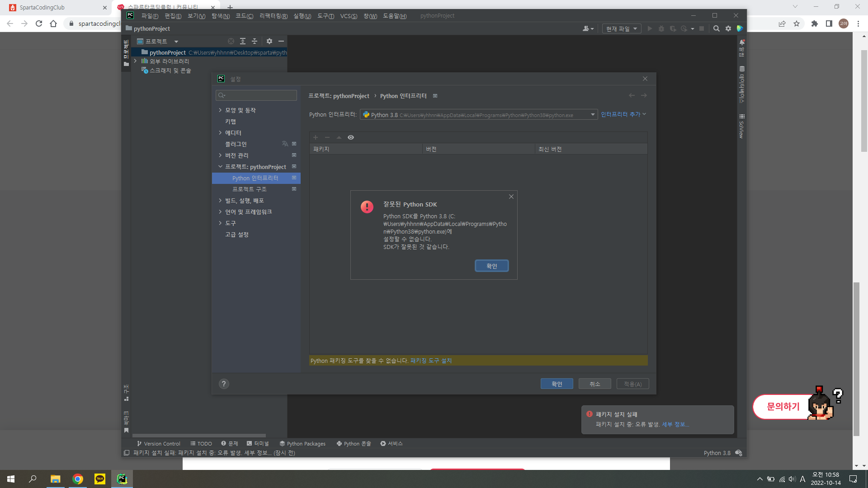Open the 리팩터링 menu in PyCharm
This screenshot has height=488, width=868.
tap(274, 16)
